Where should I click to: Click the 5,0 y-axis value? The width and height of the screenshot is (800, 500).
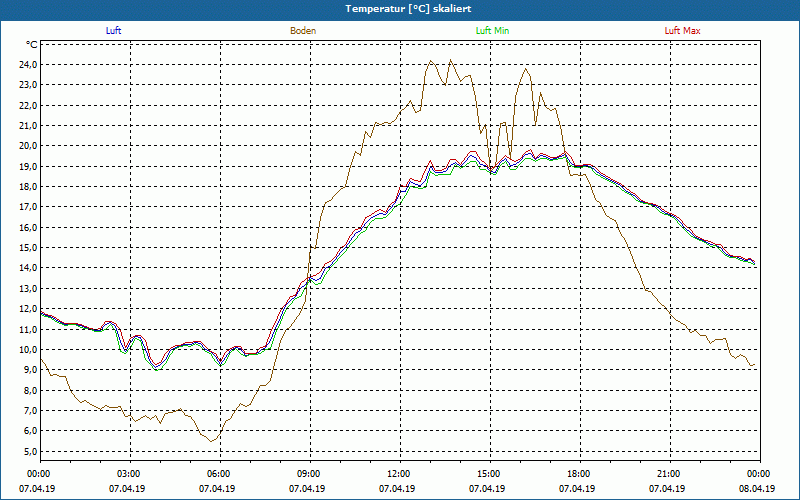coord(31,452)
